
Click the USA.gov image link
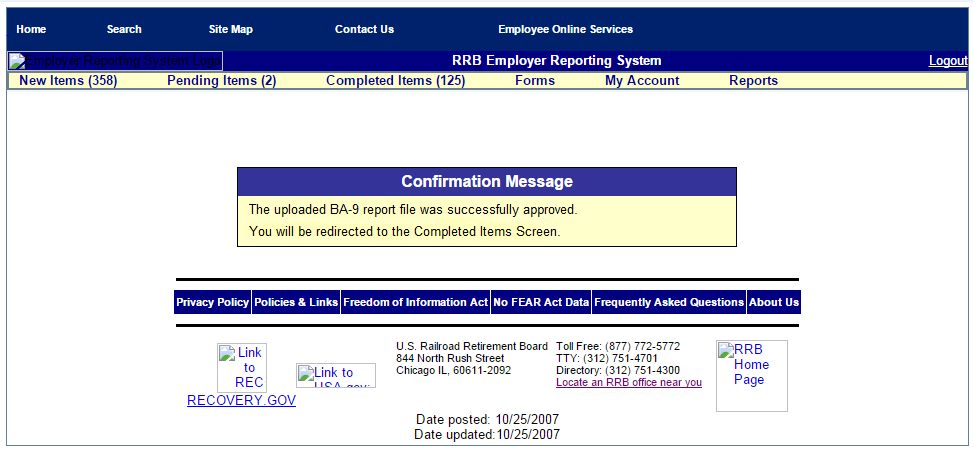pyautogui.click(x=335, y=376)
